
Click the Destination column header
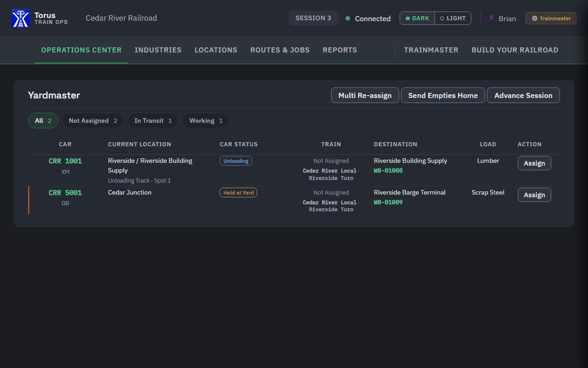coord(396,144)
